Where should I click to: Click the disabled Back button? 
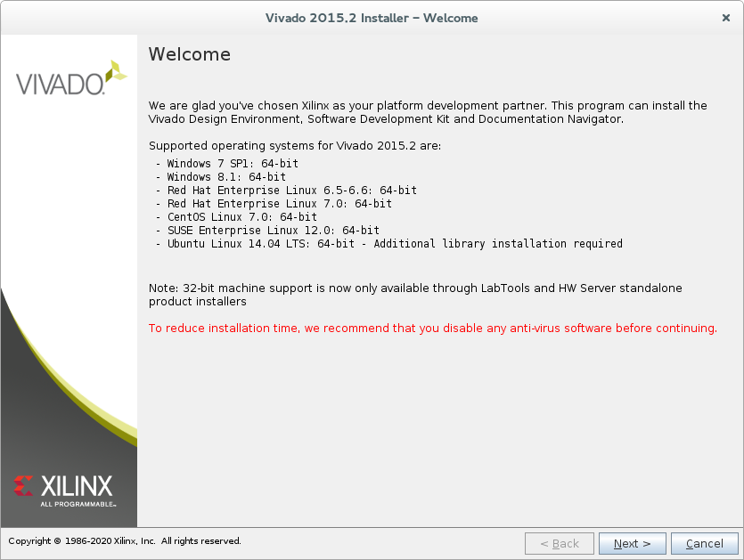tap(560, 543)
